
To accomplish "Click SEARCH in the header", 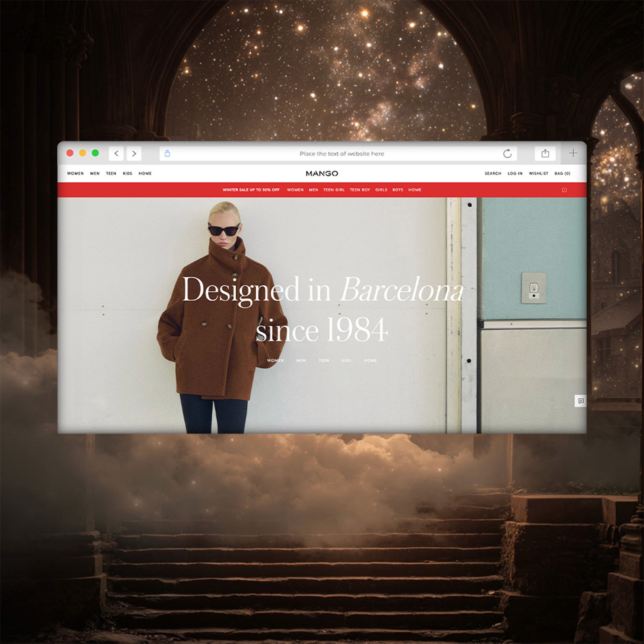I will coord(493,173).
